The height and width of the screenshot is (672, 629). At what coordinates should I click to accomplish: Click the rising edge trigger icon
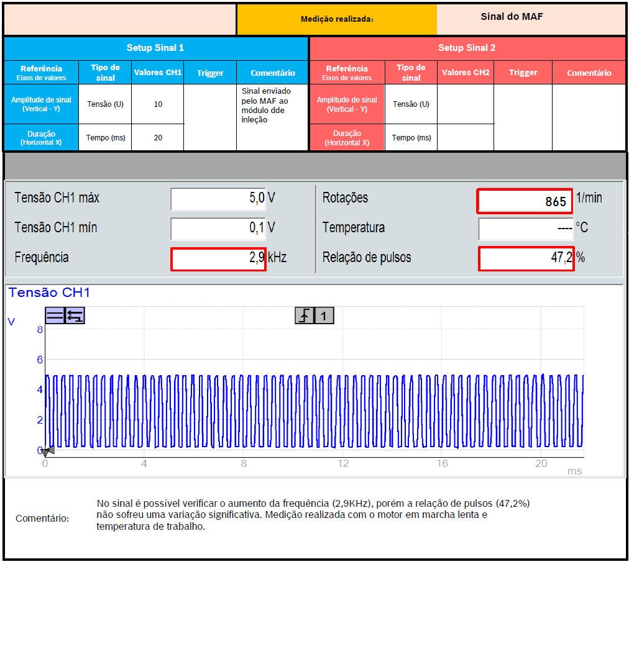pos(304,316)
